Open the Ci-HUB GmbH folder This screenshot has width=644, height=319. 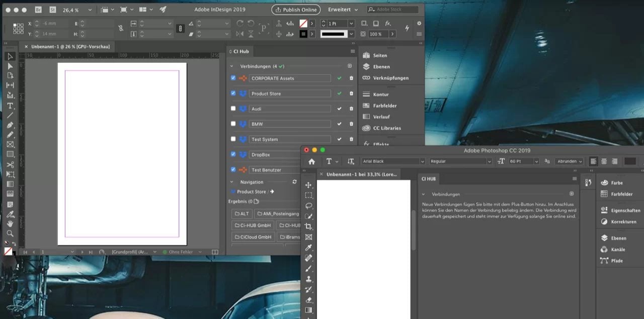[253, 226]
